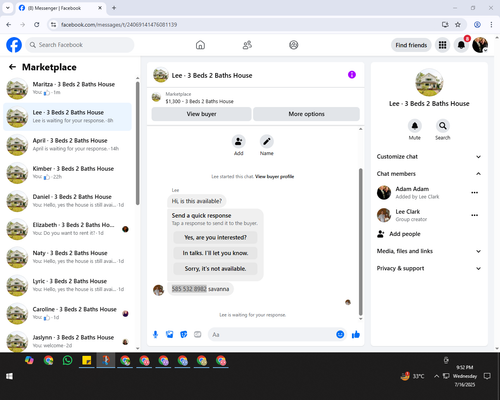Click the purple conversation info icon
The height and width of the screenshot is (400, 500).
[352, 75]
